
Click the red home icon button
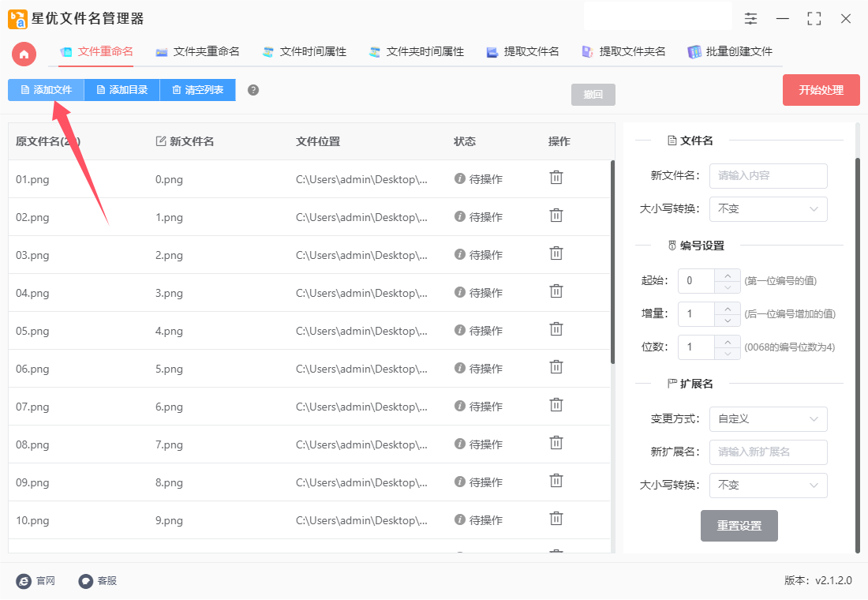coord(24,54)
